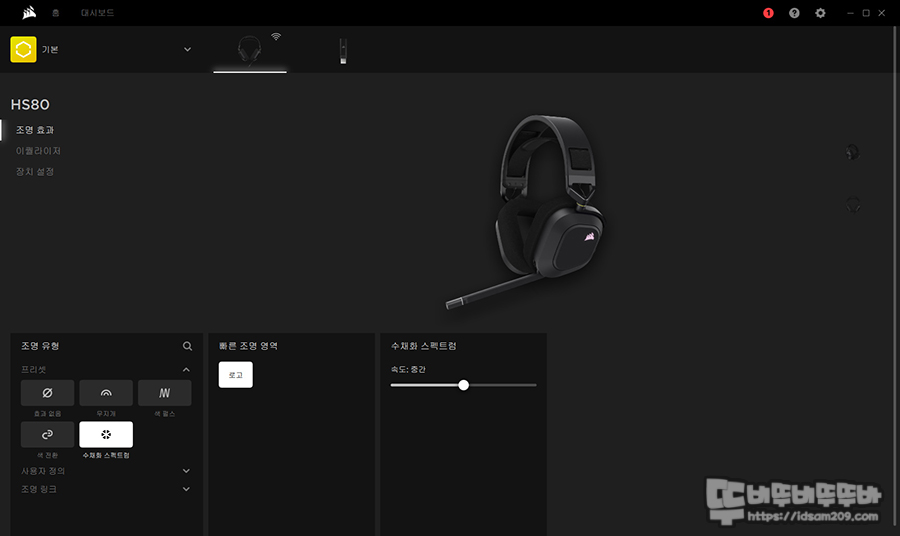Open the 장치 설정 (Device Settings) section
This screenshot has width=900, height=536.
click(x=34, y=172)
